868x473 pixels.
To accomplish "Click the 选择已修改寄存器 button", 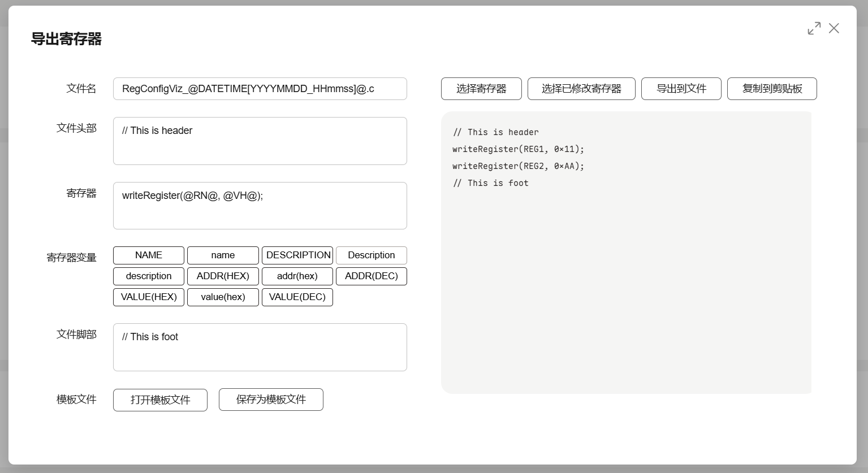I will 581,89.
